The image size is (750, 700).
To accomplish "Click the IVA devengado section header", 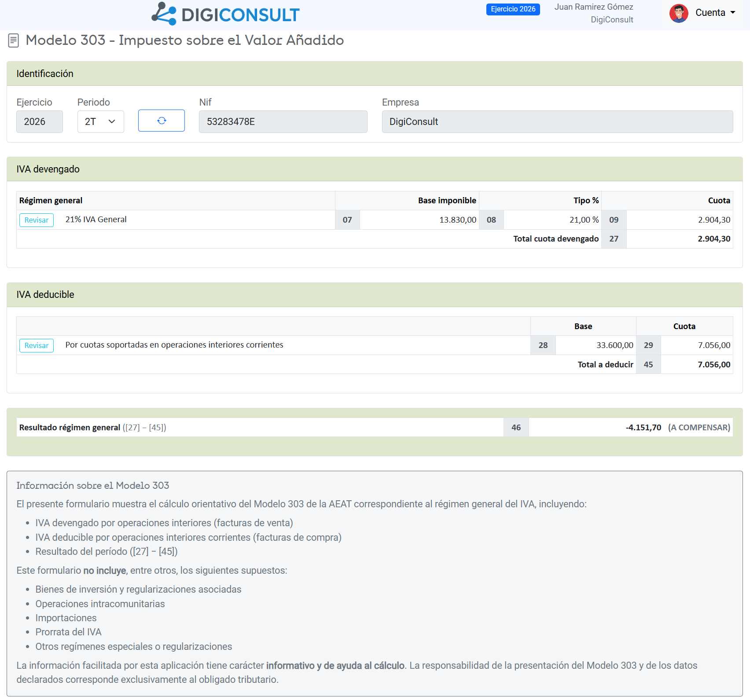I will coord(375,169).
